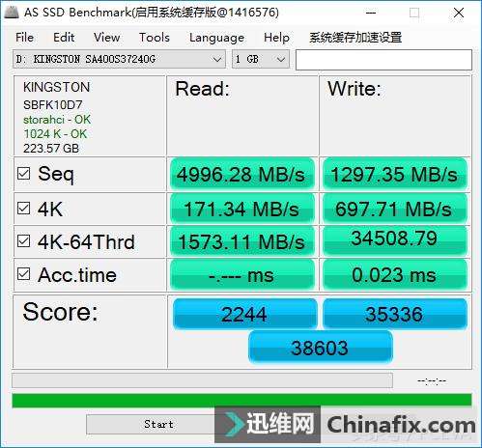Open the Tools menu
Viewport: 482px width, 448px height.
pyautogui.click(x=155, y=38)
